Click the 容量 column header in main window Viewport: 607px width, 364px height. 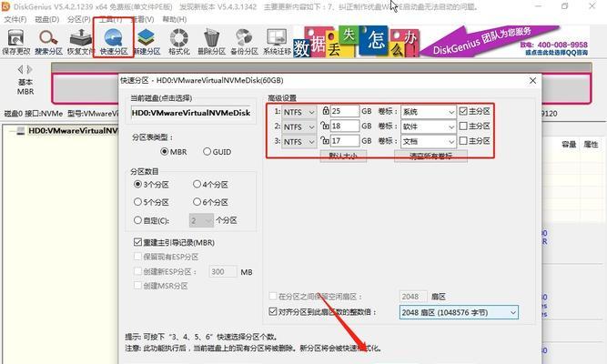coord(569,145)
